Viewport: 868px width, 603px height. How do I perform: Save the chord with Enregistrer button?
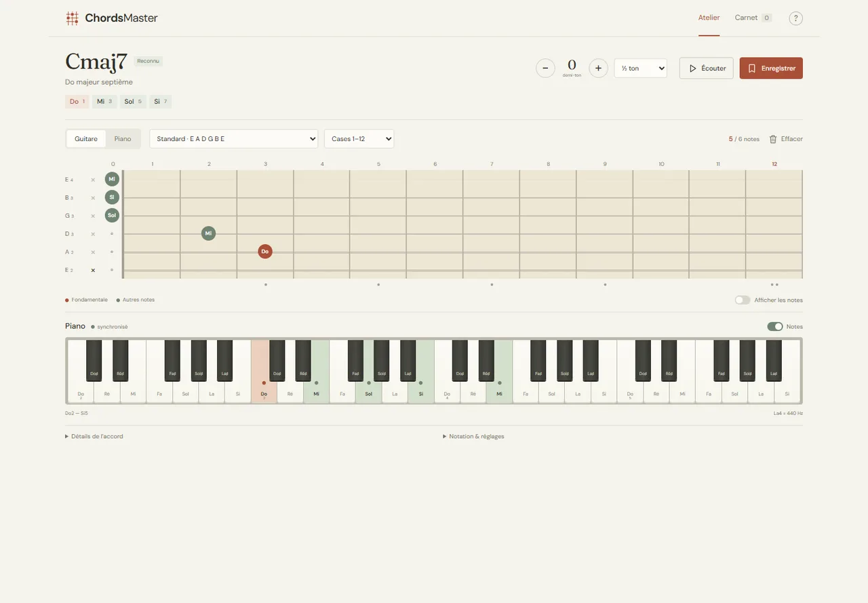[771, 69]
